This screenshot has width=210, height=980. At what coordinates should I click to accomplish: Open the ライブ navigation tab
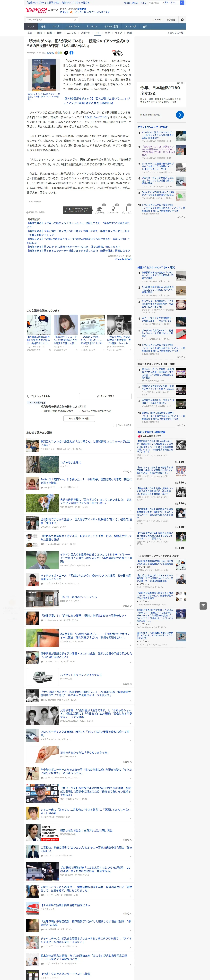56,27
